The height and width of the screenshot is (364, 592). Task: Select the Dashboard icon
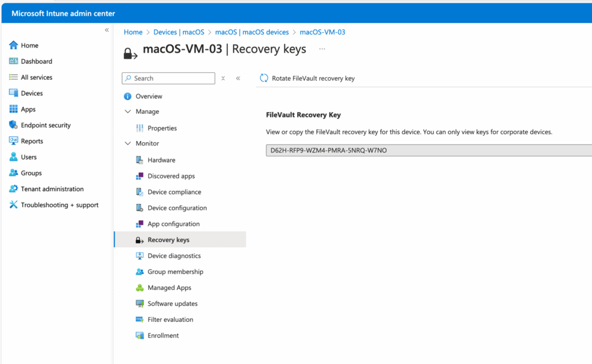[13, 61]
